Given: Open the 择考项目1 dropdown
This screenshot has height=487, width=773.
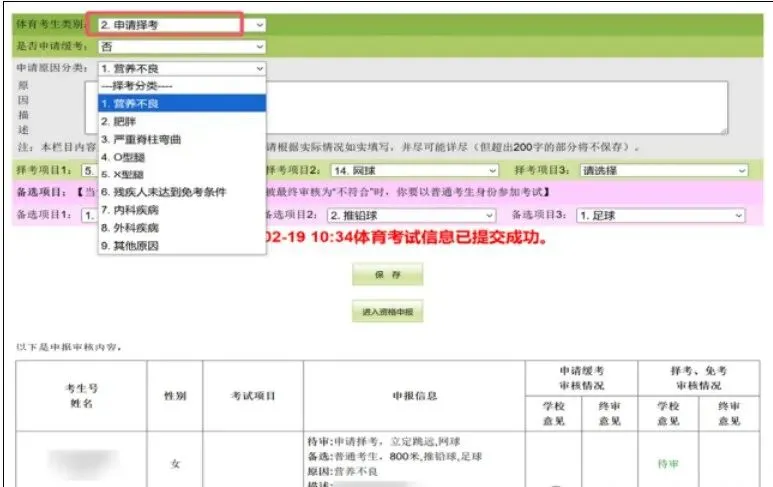Looking at the screenshot, I should click(x=89, y=171).
